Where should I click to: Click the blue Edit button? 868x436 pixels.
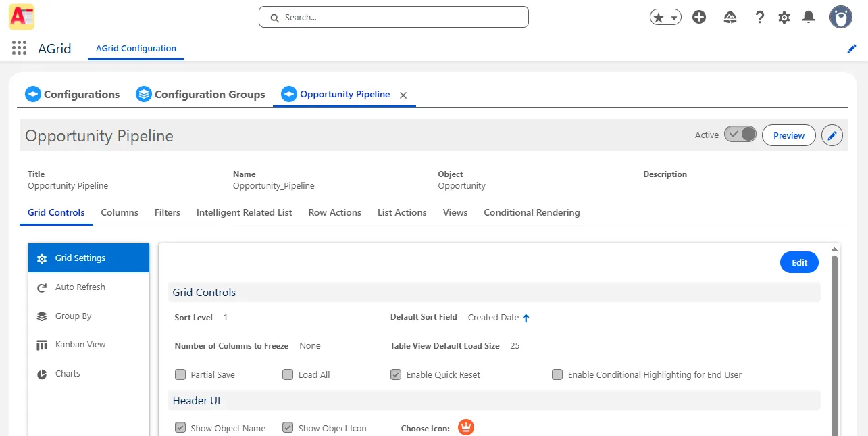coord(799,263)
